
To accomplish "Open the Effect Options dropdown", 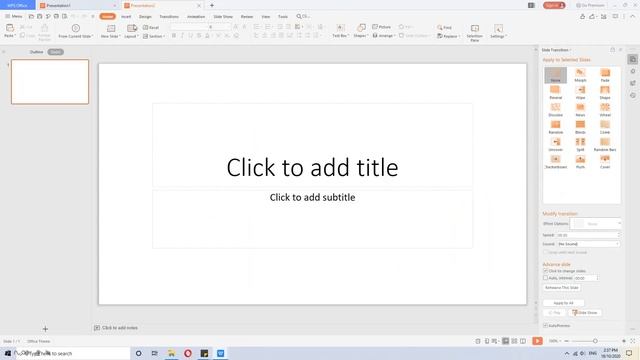I will [x=596, y=224].
